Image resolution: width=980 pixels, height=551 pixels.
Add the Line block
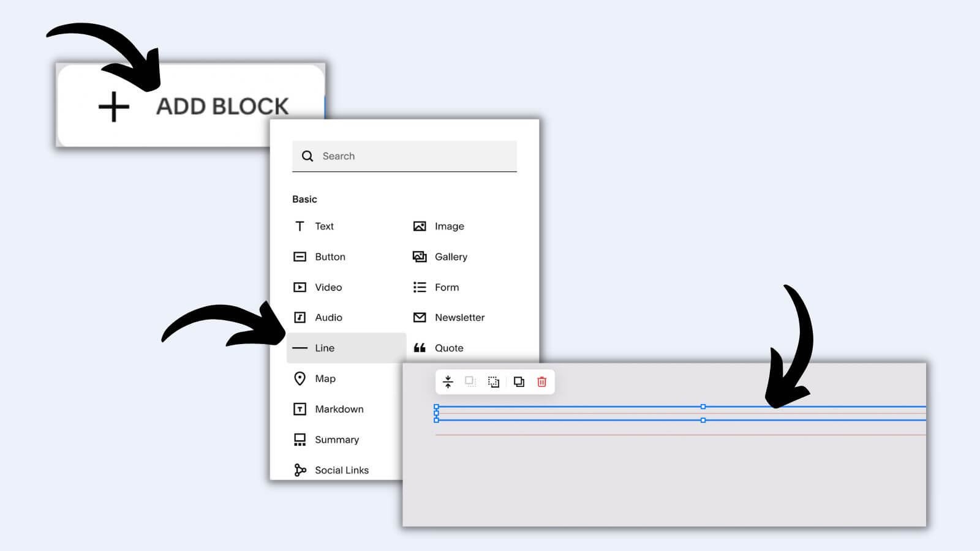coord(346,348)
